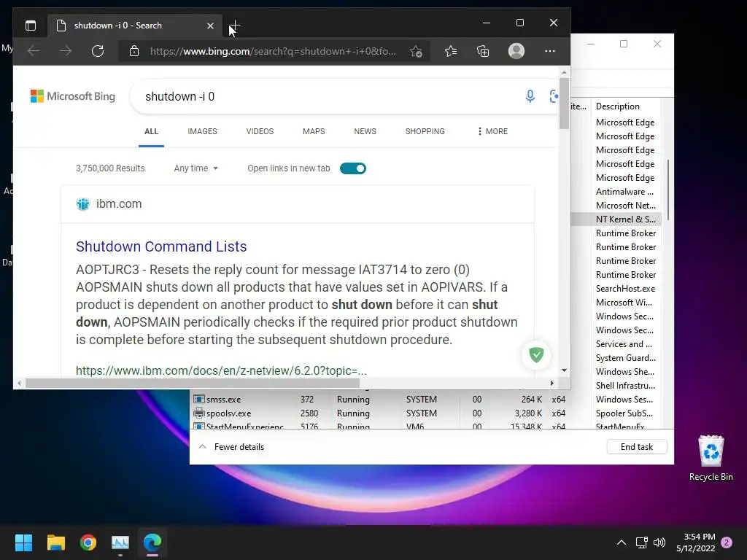747x560 pixels.
Task: Collapse Task Manager with Fewer details
Action: point(231,447)
